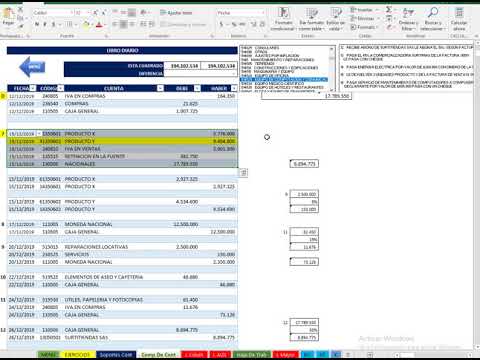Click the center horizontal alignment icon
Image resolution: width=480 pixels, height=360 pixels.
123,24
